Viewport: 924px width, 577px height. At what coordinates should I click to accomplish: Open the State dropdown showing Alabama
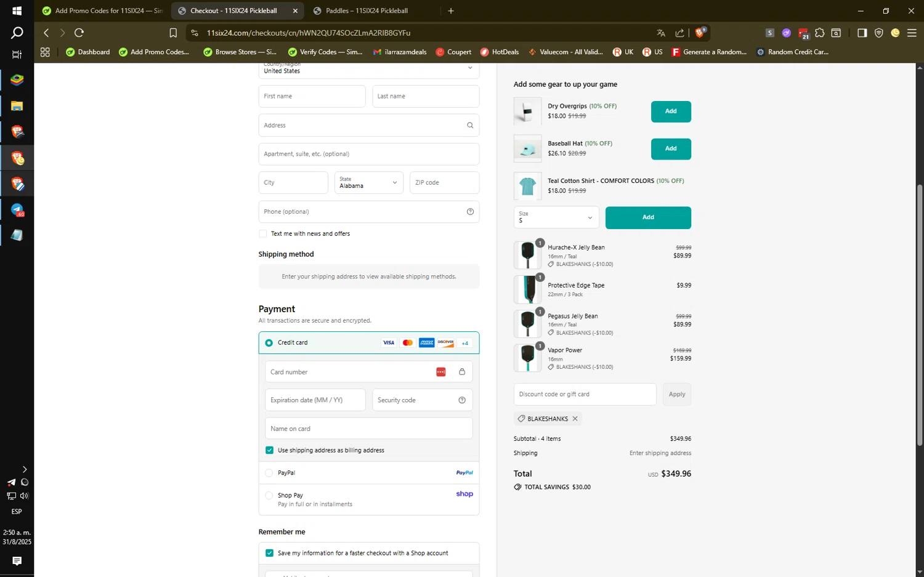[369, 183]
